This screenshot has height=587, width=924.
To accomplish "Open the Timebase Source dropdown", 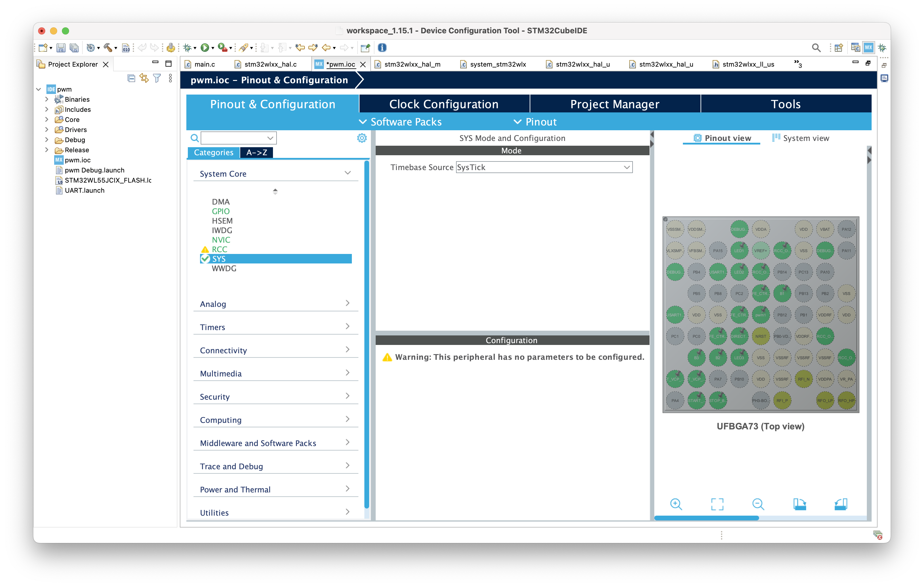I will tap(544, 167).
